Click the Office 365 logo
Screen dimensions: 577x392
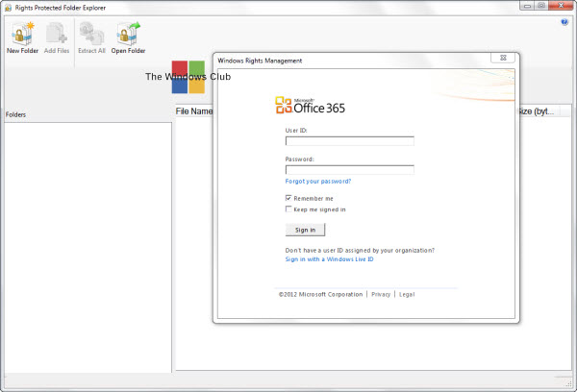[310, 106]
